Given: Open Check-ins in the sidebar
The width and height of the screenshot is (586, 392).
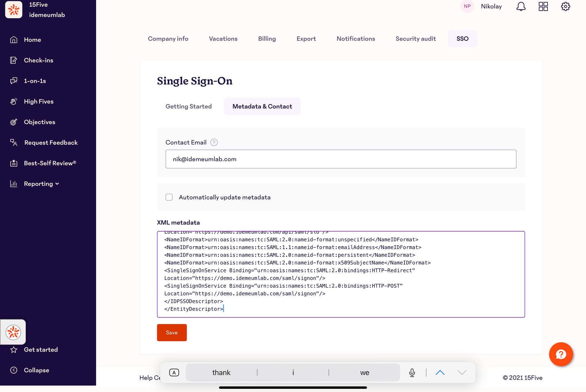Looking at the screenshot, I should (x=38, y=60).
